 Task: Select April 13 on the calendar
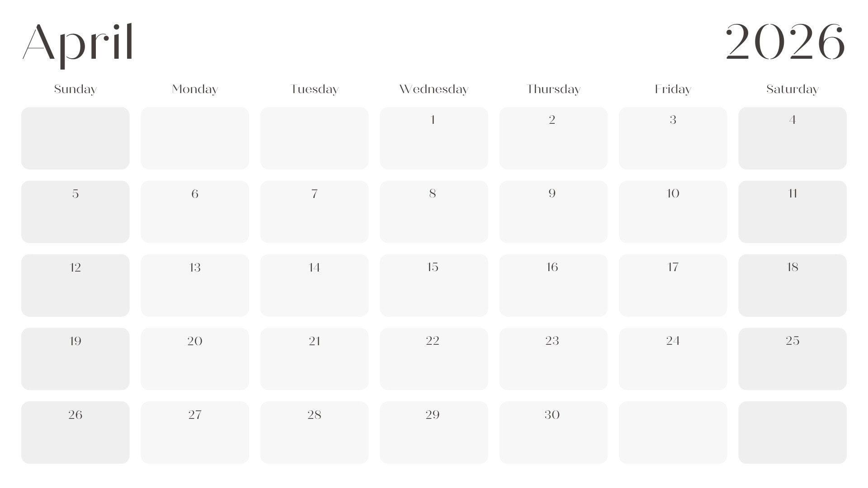click(195, 285)
